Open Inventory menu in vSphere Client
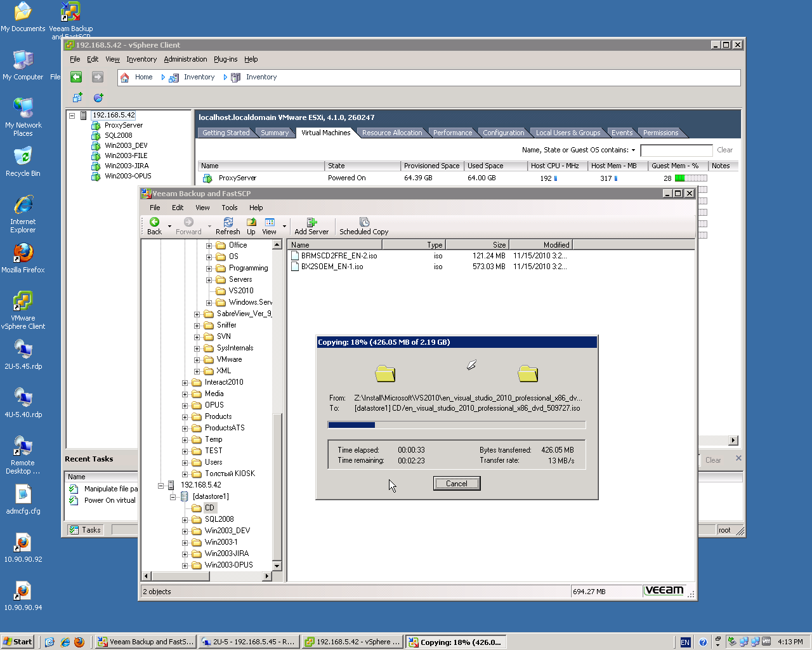Screen dimensions: 812x650 [141, 59]
